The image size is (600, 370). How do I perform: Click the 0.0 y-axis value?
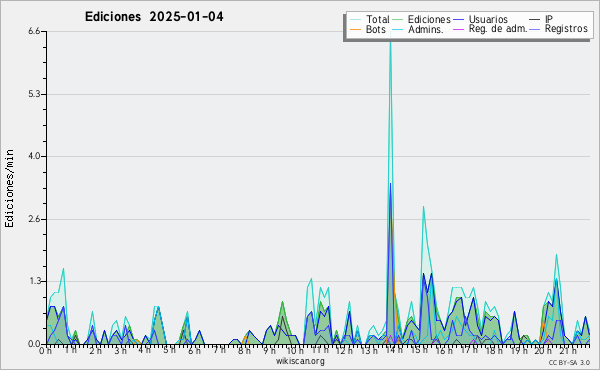(x=34, y=344)
